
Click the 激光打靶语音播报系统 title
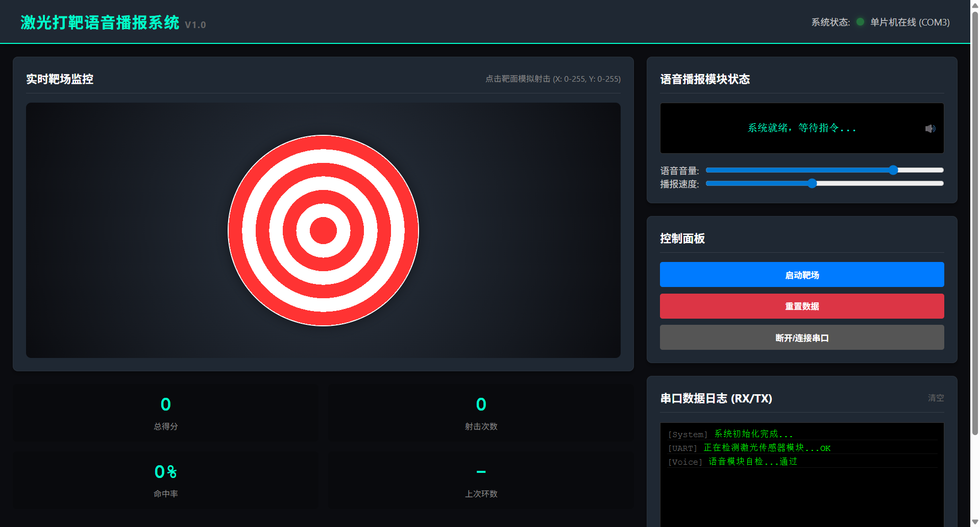coord(100,22)
